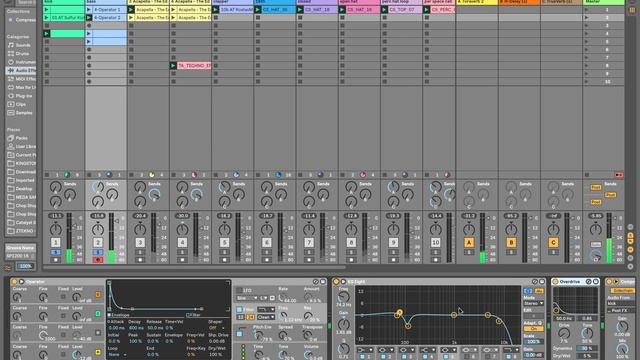Click the 100% groove amount field
Screen dimensions: 640x360
click(25, 266)
